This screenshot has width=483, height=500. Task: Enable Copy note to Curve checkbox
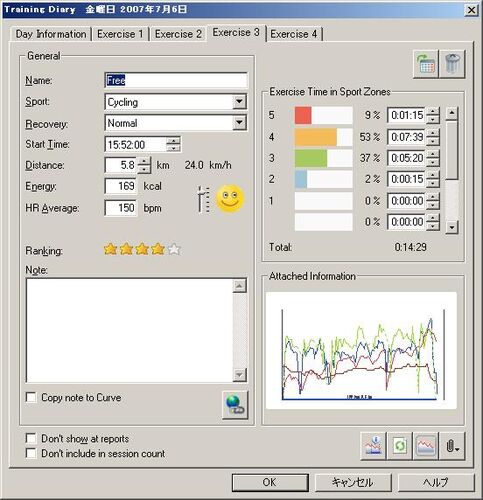31,397
